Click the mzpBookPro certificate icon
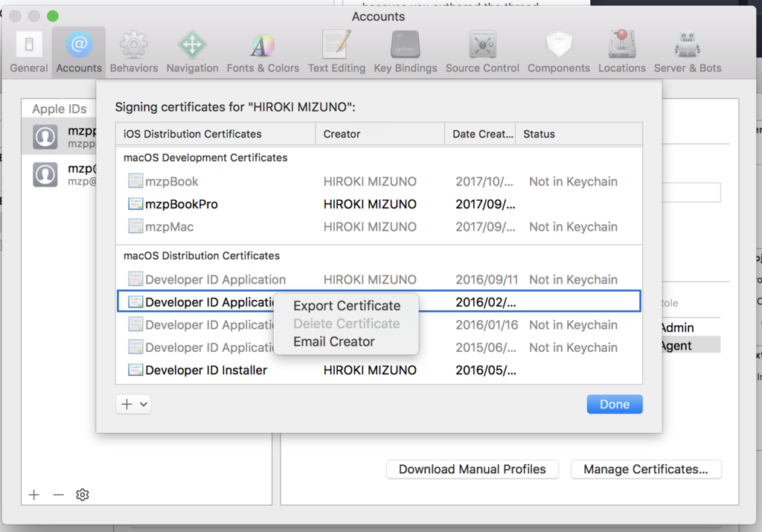762x532 pixels. click(135, 204)
